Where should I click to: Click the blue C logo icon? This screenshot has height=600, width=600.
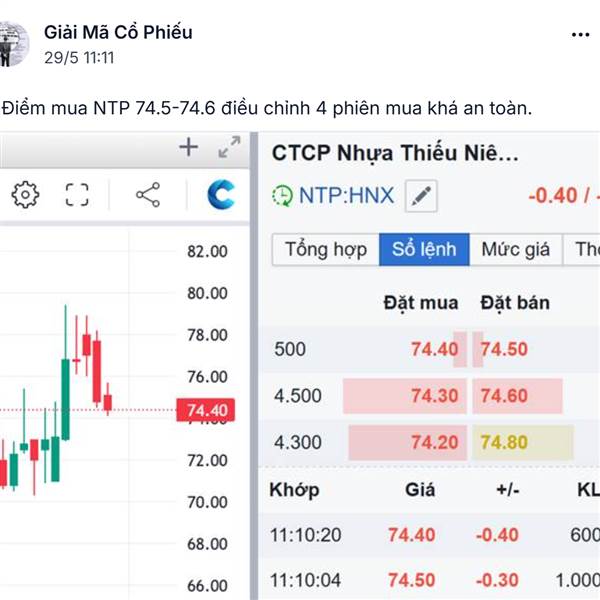(221, 195)
